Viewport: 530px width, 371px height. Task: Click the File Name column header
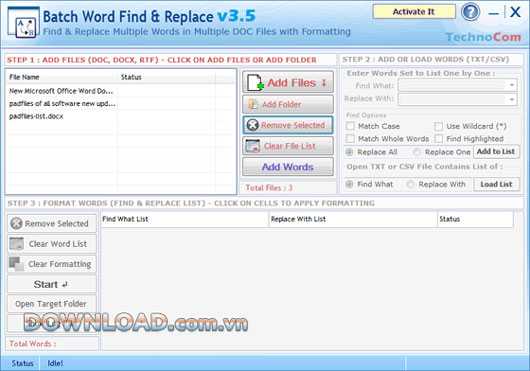[x=62, y=77]
